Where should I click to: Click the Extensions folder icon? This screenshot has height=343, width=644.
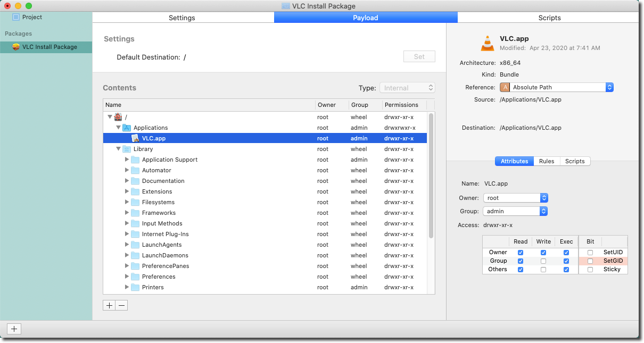pos(135,191)
